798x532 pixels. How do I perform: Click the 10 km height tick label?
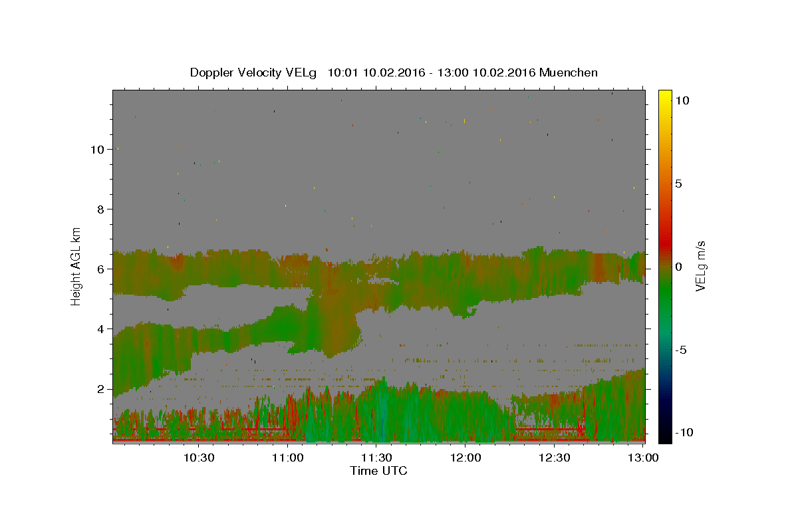(x=97, y=150)
